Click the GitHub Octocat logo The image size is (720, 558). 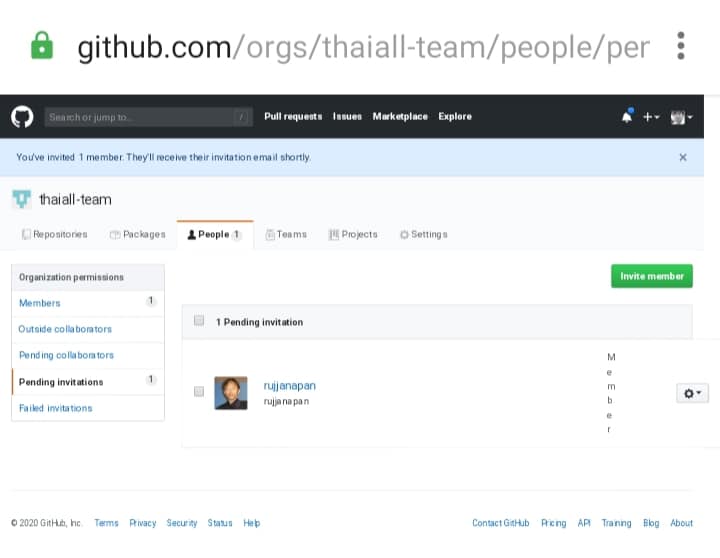[22, 117]
